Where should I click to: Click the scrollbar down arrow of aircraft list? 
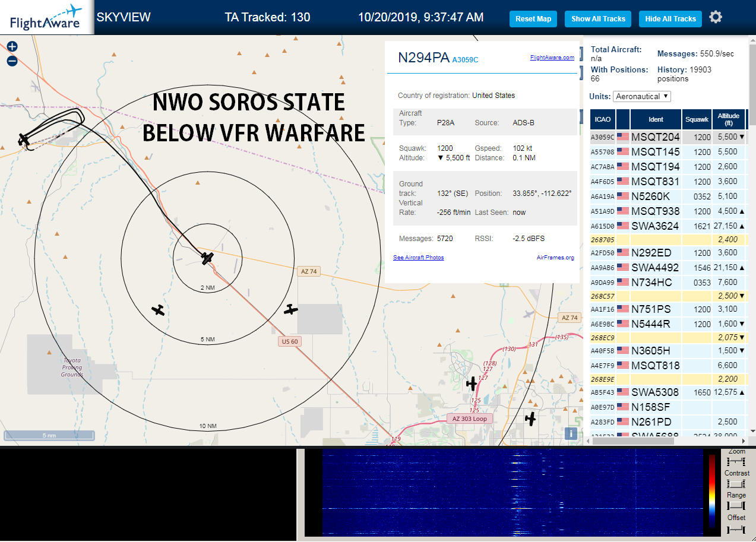coord(753,431)
